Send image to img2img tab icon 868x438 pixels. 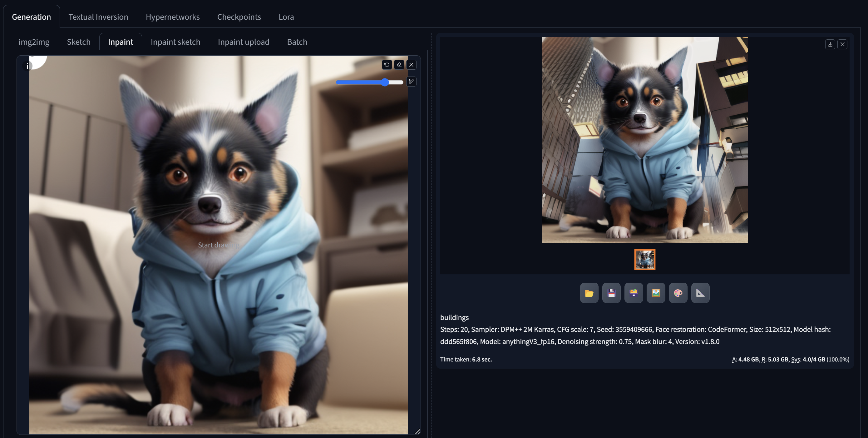click(656, 293)
